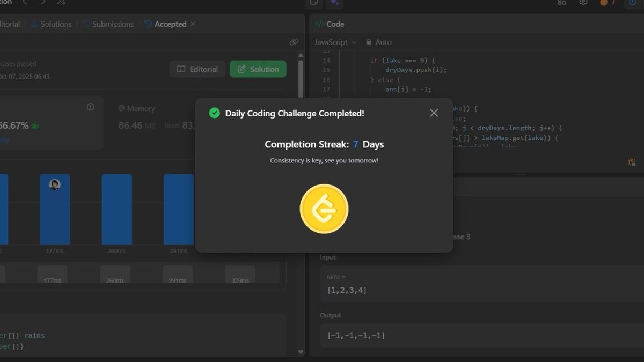
Task: Click code line 16 '} else {'
Action: tap(386, 79)
